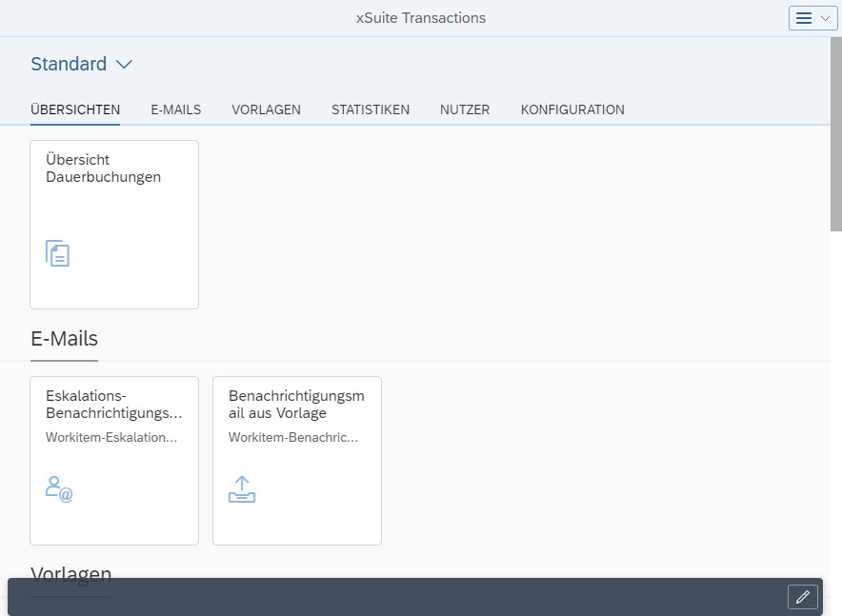Expand the E-Mails section header
Viewport: 842px width, 616px height.
point(64,338)
